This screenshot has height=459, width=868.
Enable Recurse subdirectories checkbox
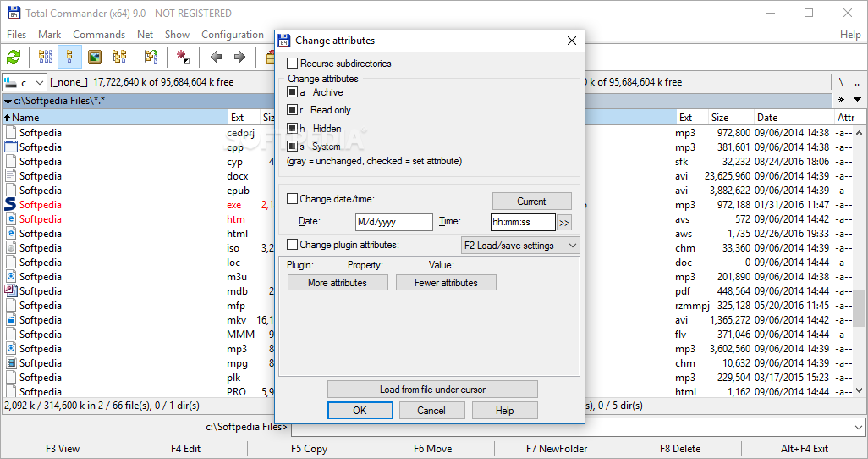click(292, 64)
